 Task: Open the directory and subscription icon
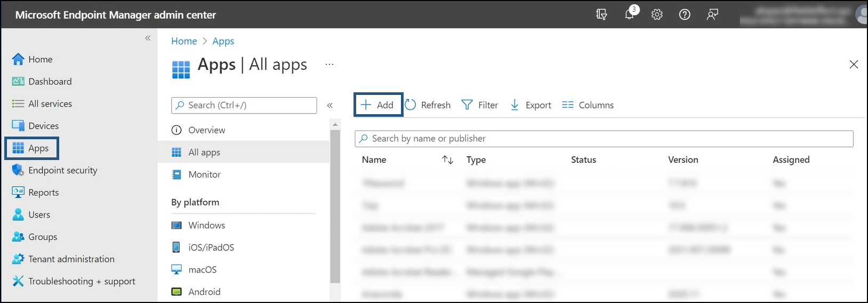[x=601, y=15]
